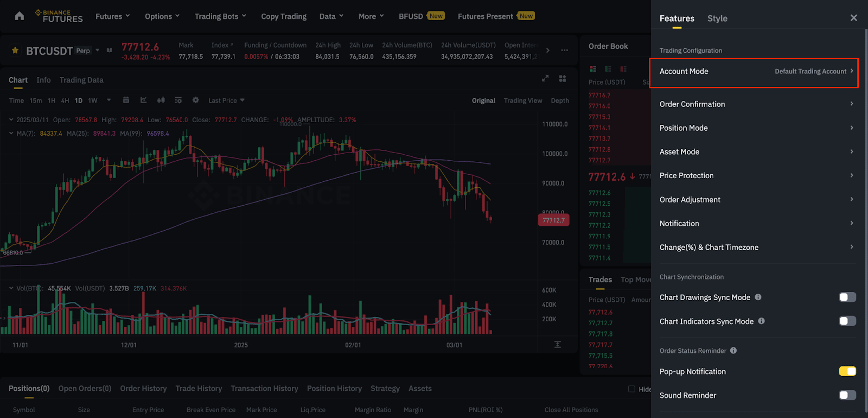Enable Chart Indicators Sync Mode switch
Screen dimensions: 868x418
847,321
